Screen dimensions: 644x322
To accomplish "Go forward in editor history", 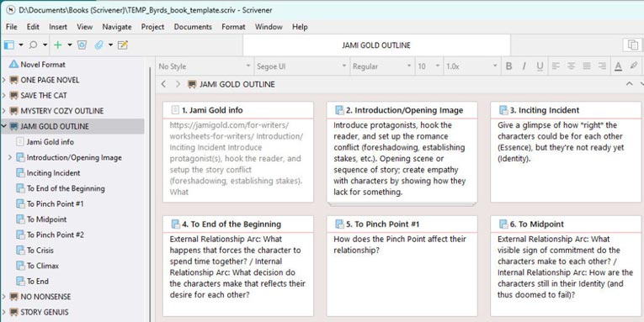I will point(178,84).
